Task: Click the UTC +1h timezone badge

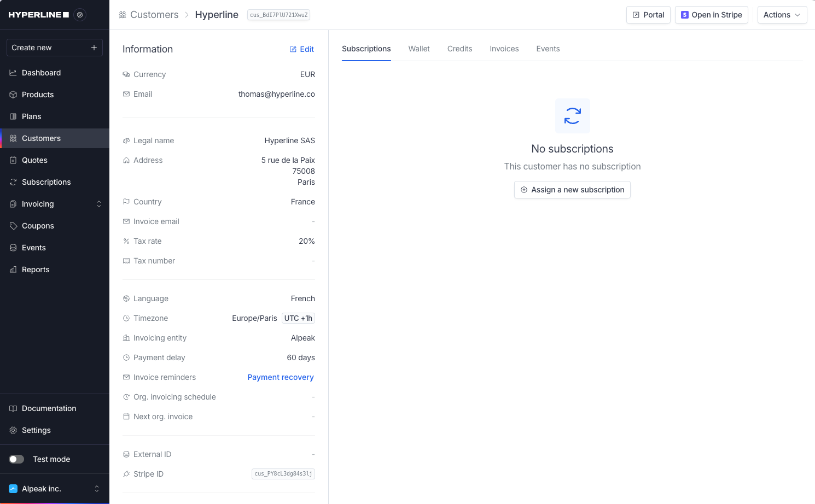Action: 298,318
